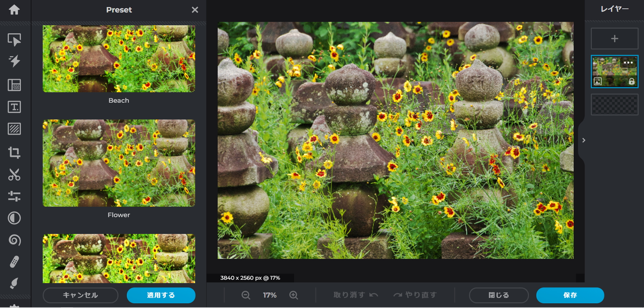644x308 pixels.
Task: Open the layer options three-dot menu
Action: pyautogui.click(x=628, y=63)
